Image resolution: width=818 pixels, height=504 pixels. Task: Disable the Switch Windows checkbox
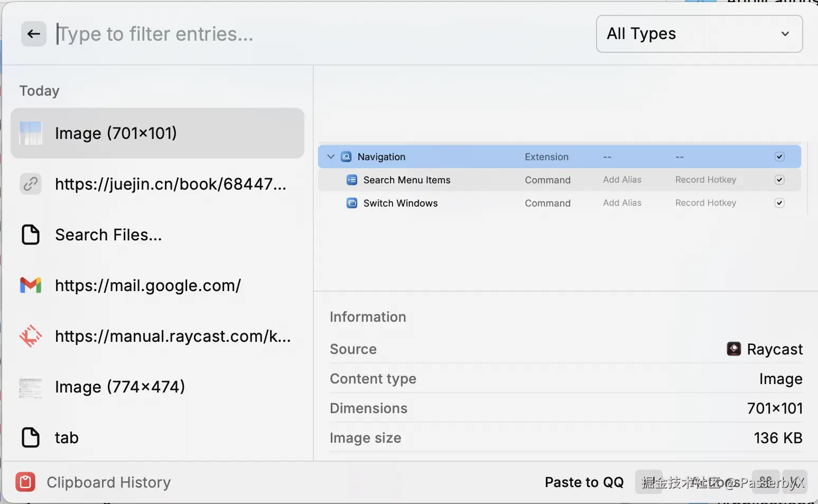click(779, 203)
